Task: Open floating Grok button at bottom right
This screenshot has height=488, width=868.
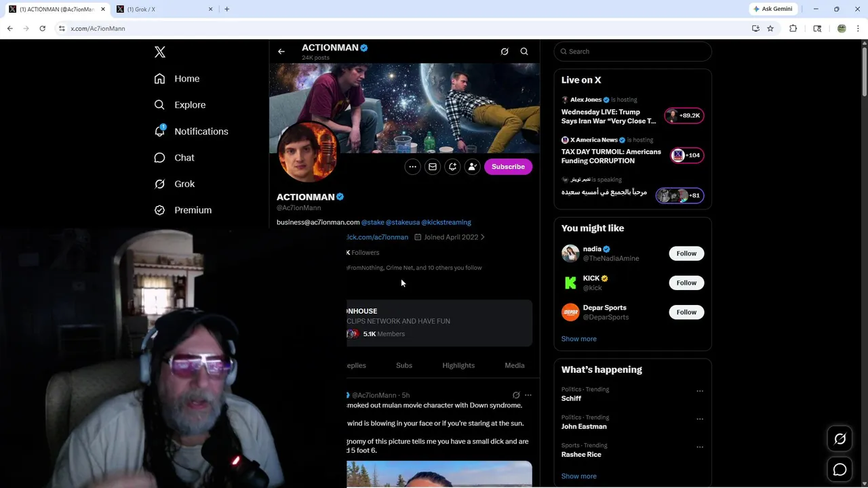Action: 840,439
